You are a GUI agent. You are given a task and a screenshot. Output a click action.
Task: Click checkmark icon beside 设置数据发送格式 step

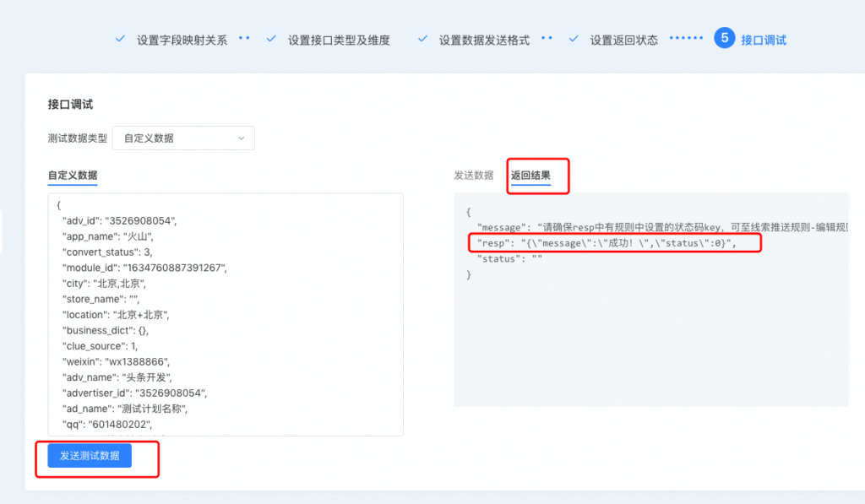(x=422, y=39)
